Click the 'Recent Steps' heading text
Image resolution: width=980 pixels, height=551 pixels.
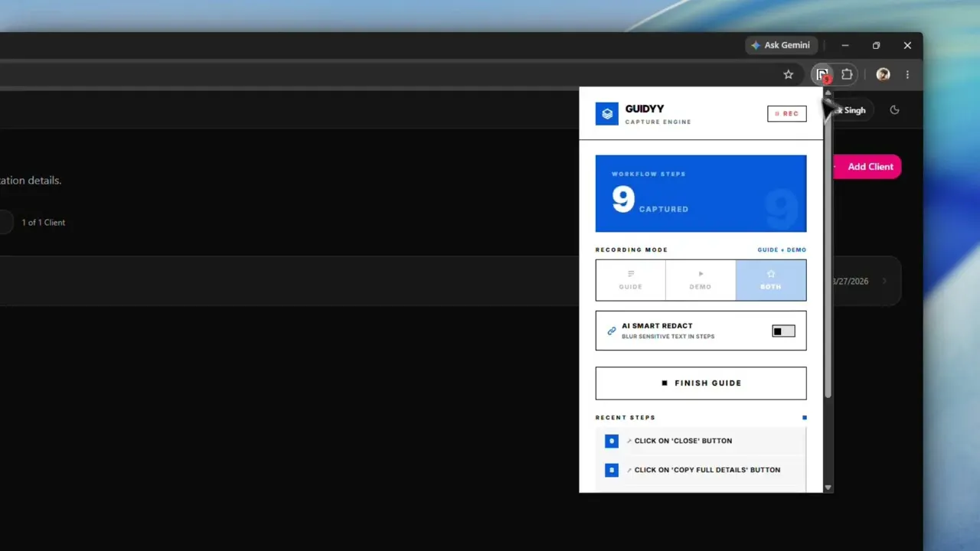coord(626,418)
